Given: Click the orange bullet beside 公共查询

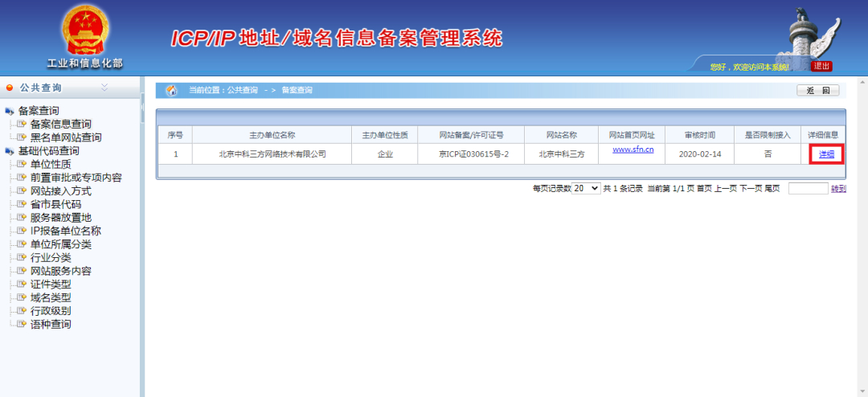Looking at the screenshot, I should tap(9, 88).
